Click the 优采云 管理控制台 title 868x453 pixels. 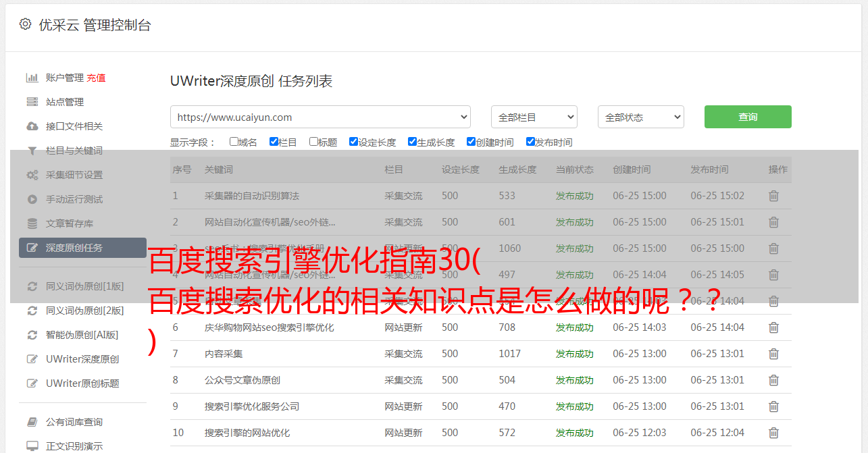pos(95,25)
